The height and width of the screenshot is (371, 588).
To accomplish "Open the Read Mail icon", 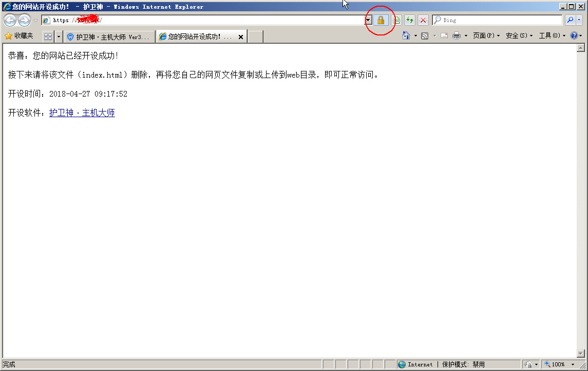I will click(x=444, y=36).
